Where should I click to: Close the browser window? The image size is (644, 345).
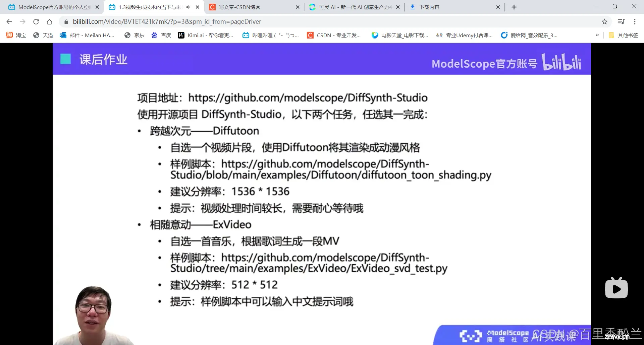[634, 6]
